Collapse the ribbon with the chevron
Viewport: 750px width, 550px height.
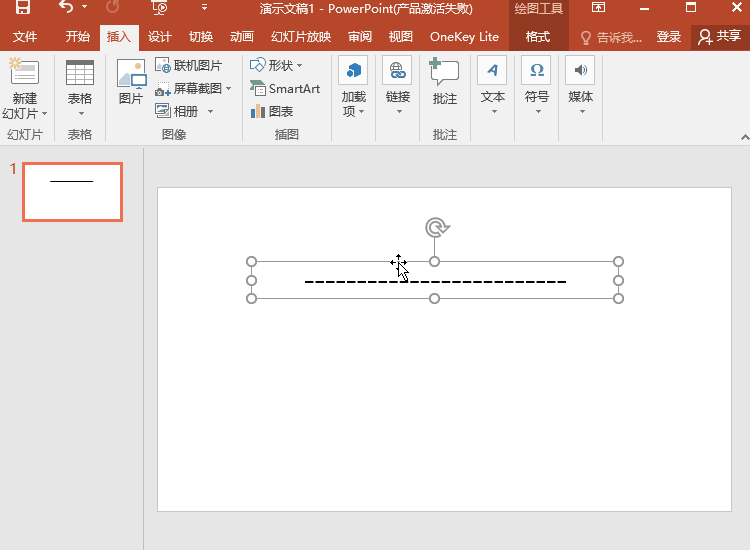coord(744,137)
